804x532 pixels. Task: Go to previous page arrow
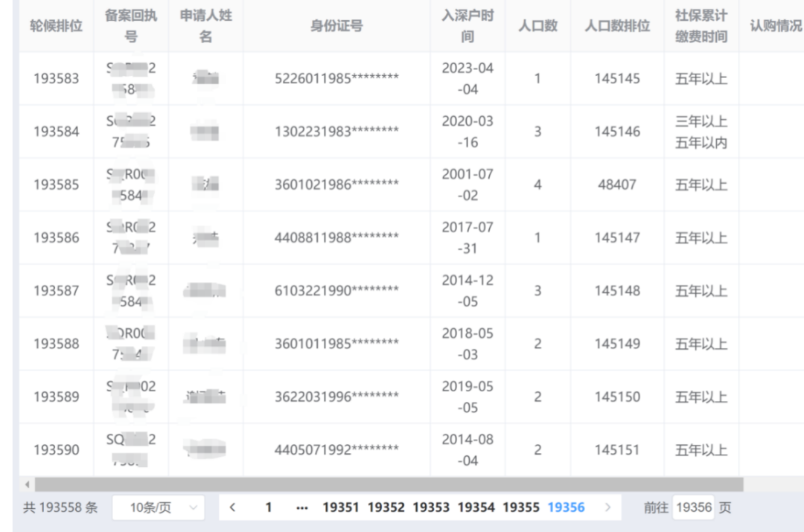pos(232,507)
